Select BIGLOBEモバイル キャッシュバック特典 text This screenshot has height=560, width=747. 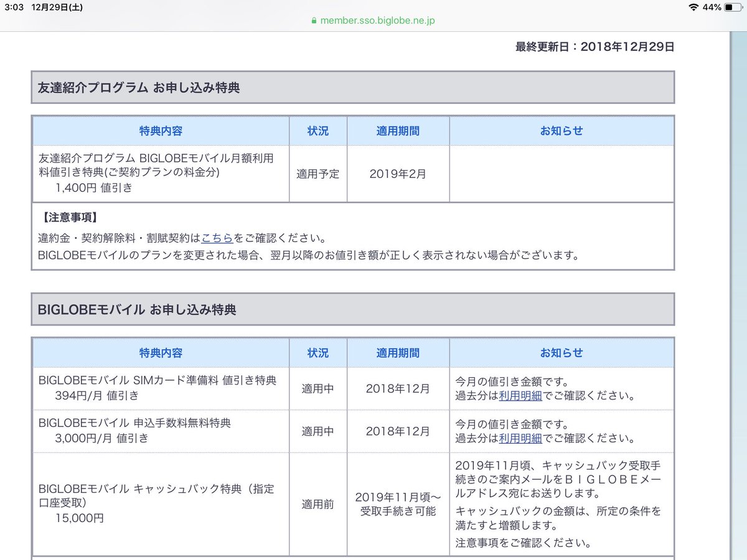point(156,496)
